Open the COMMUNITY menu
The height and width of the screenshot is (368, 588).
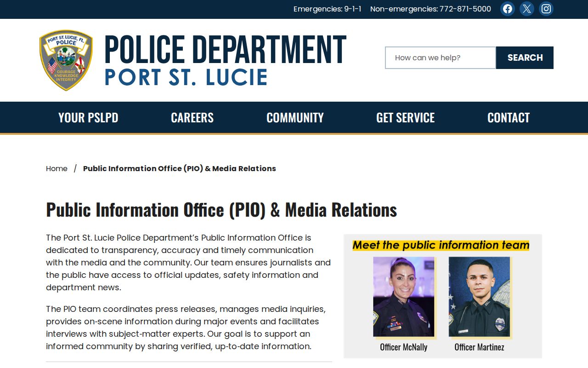(x=295, y=118)
